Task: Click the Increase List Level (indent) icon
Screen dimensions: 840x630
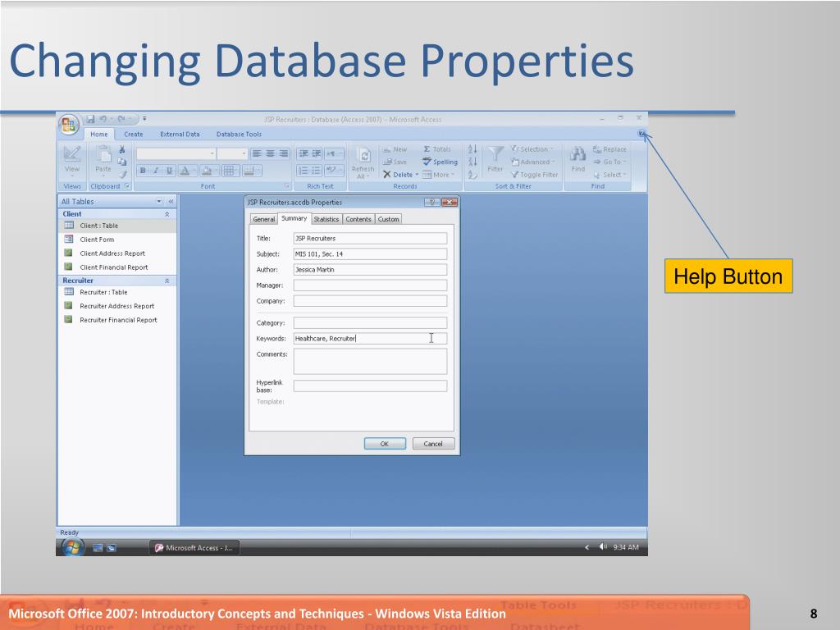Action: pyautogui.click(x=317, y=153)
